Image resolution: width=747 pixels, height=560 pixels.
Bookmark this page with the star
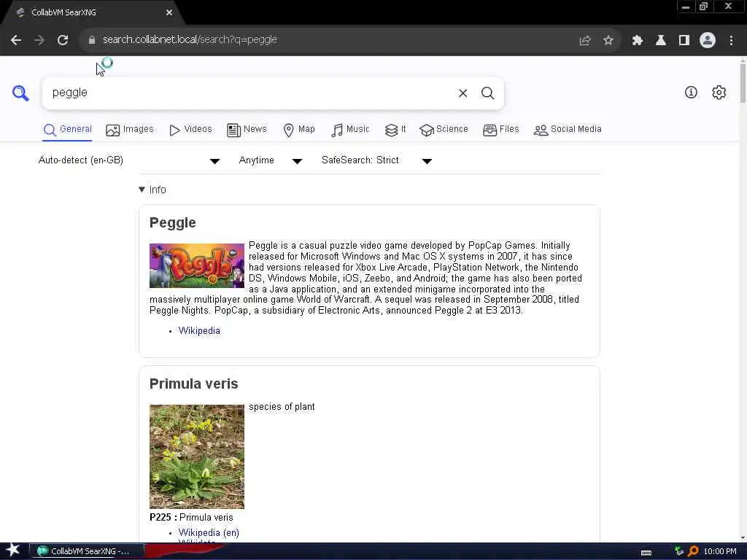608,41
